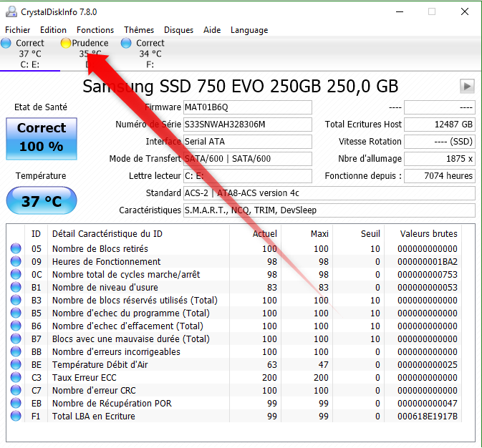Viewport: 482px width, 448px height.
Task: Click the Numéro de Série field
Action: (247, 125)
